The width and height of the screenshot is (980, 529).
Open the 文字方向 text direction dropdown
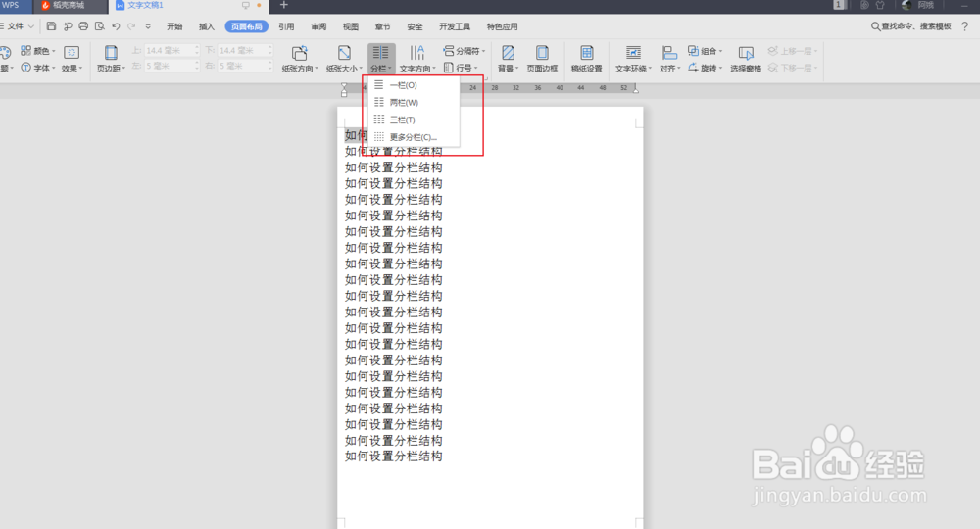(417, 59)
